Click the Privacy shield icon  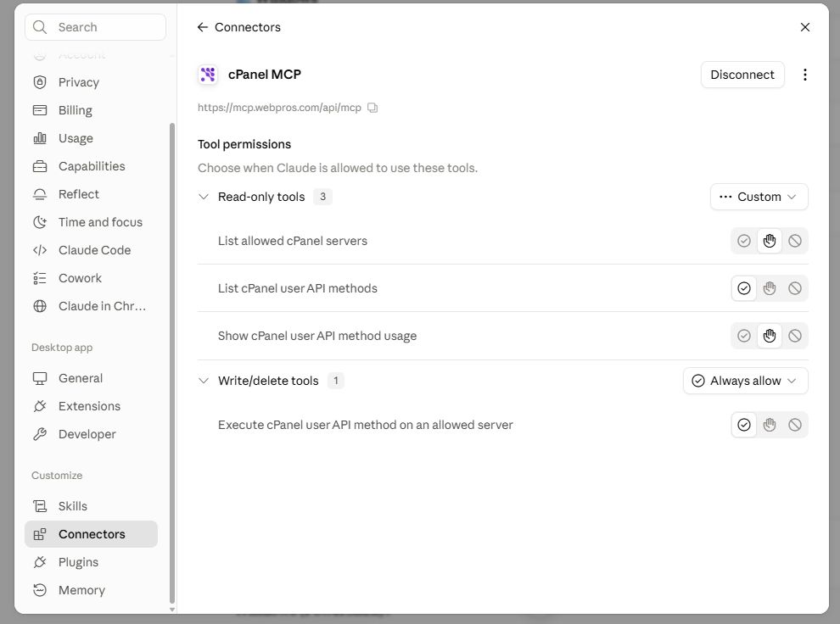coord(40,82)
